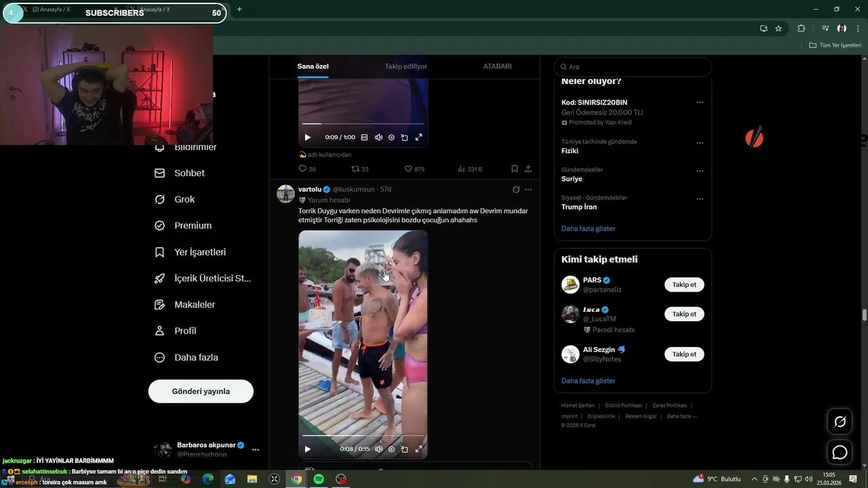The height and width of the screenshot is (488, 868).
Task: Open more options on vartolu's post
Action: (528, 189)
